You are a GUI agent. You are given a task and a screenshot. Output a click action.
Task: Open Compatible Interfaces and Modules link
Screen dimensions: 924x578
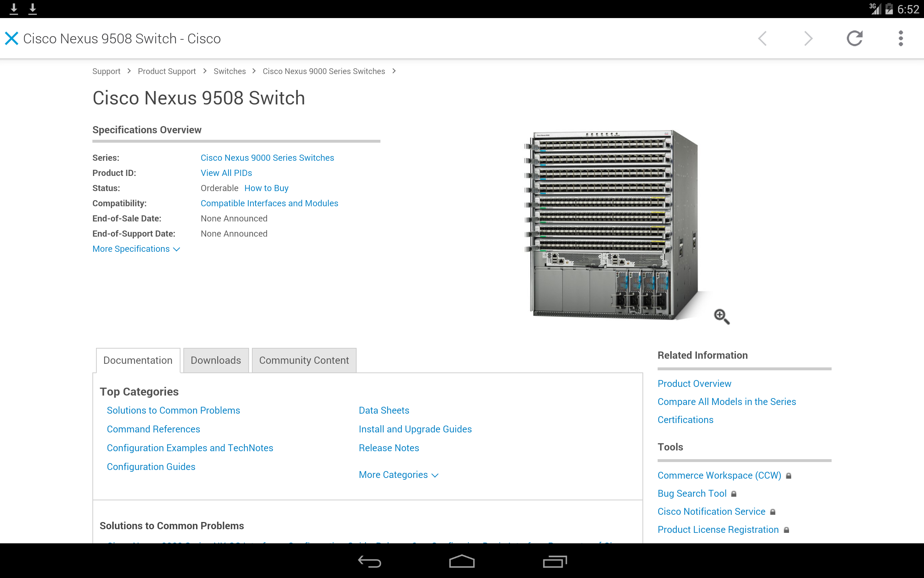click(x=269, y=203)
